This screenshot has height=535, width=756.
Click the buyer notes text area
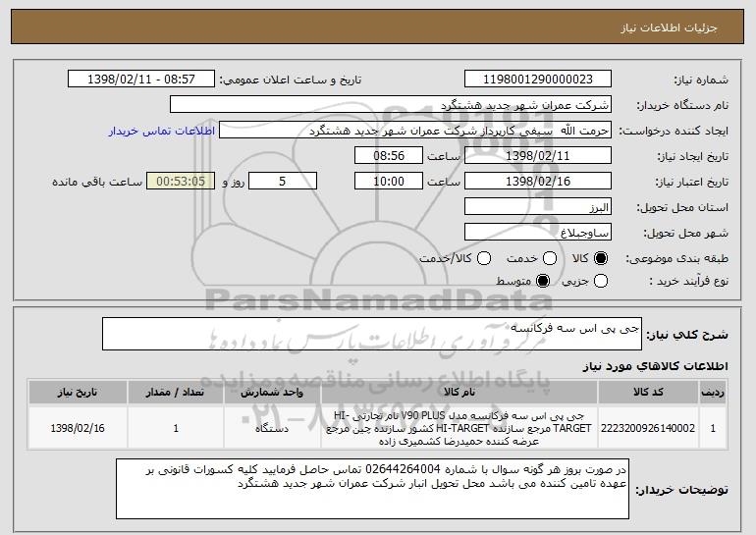(x=372, y=489)
